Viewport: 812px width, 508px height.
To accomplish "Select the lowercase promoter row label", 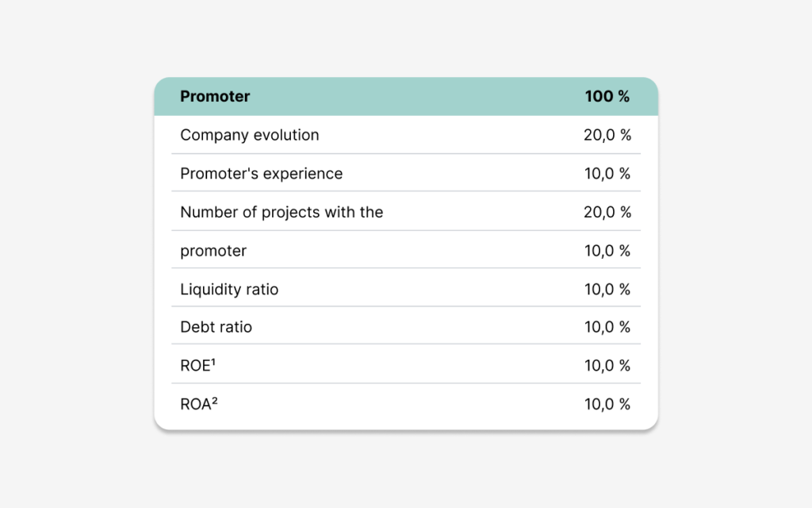I will (x=213, y=251).
